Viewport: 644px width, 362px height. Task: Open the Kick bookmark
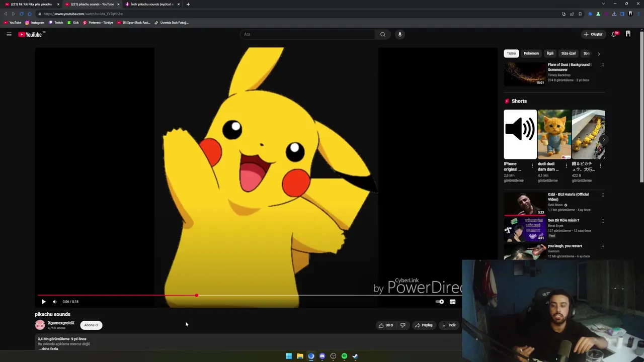click(73, 23)
